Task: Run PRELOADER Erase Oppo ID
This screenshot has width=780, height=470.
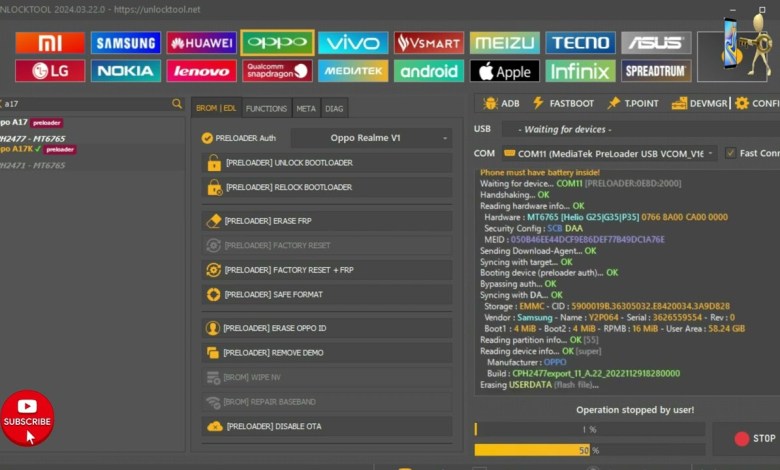Action: [x=327, y=328]
